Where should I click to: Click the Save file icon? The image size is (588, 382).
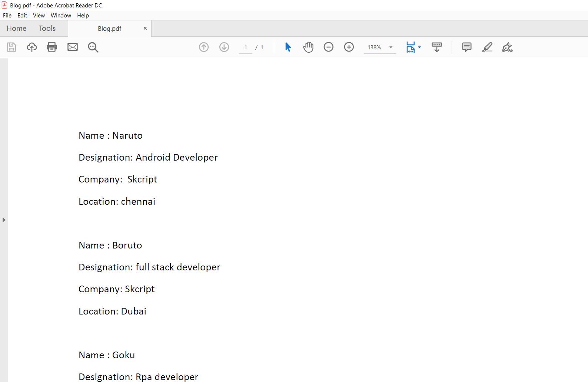point(11,47)
